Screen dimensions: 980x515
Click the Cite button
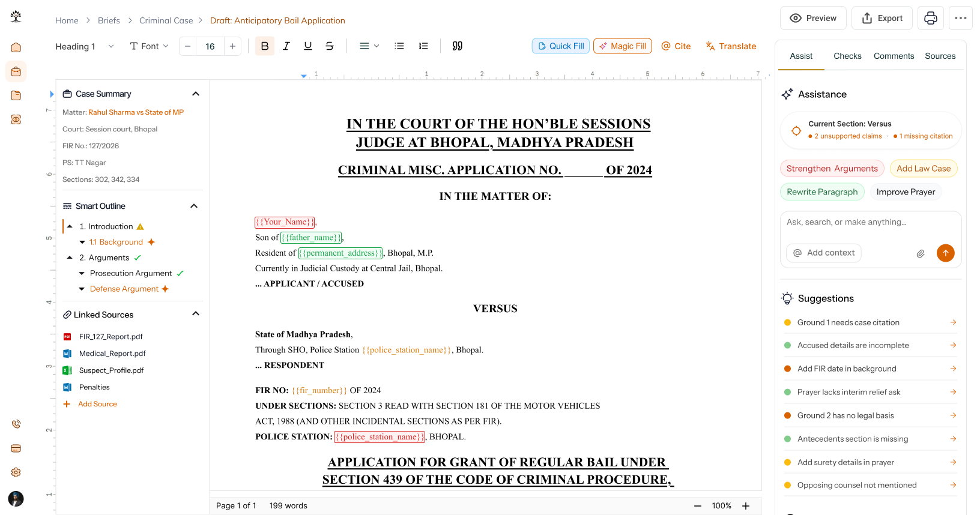[x=676, y=46]
